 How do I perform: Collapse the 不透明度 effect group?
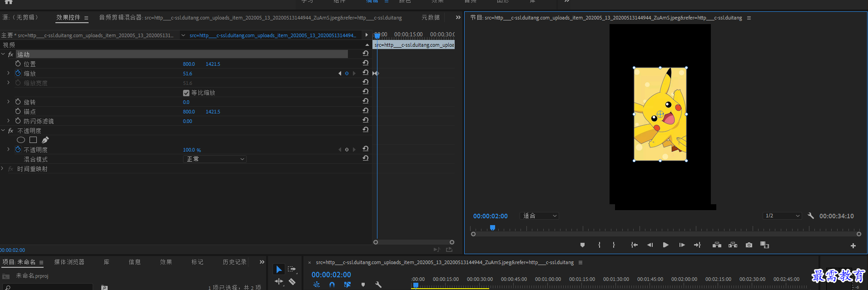[3, 130]
